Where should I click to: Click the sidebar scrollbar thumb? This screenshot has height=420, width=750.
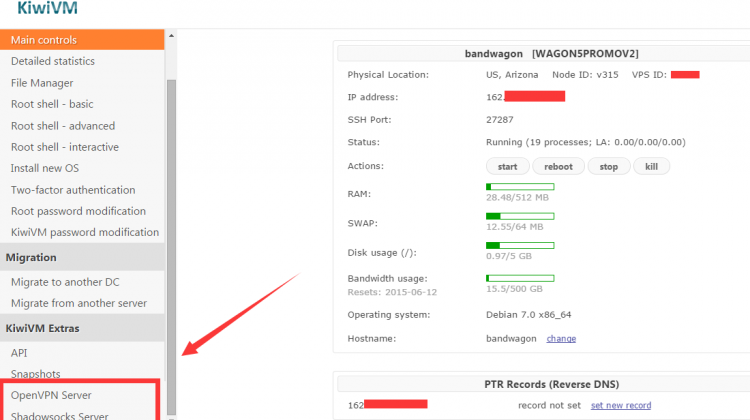[171, 247]
